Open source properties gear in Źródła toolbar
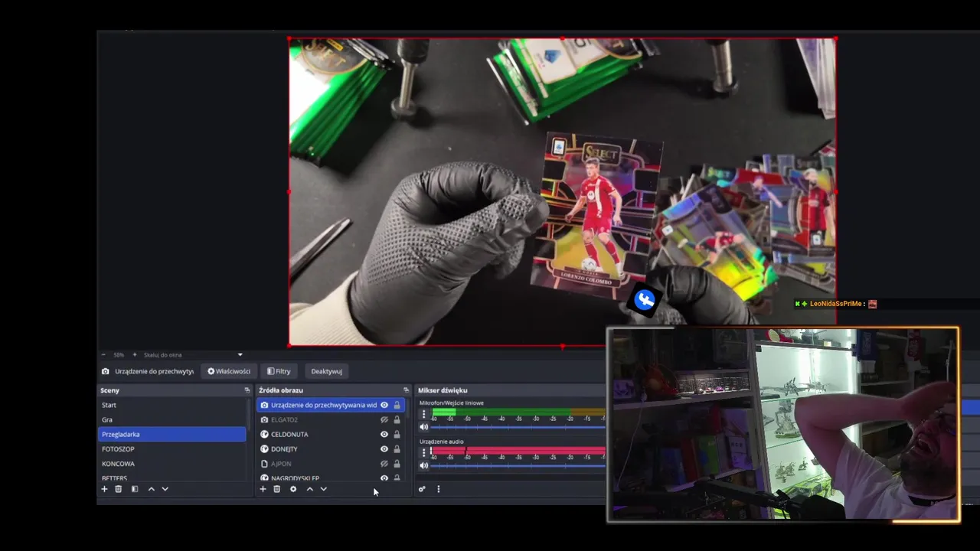 coord(293,489)
